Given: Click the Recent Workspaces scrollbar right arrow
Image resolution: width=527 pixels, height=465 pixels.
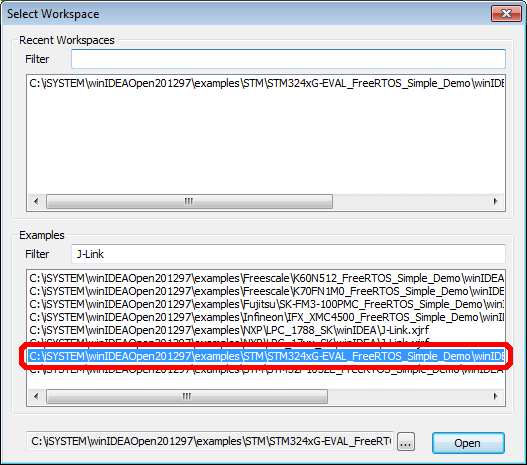Looking at the screenshot, I should coord(495,201).
